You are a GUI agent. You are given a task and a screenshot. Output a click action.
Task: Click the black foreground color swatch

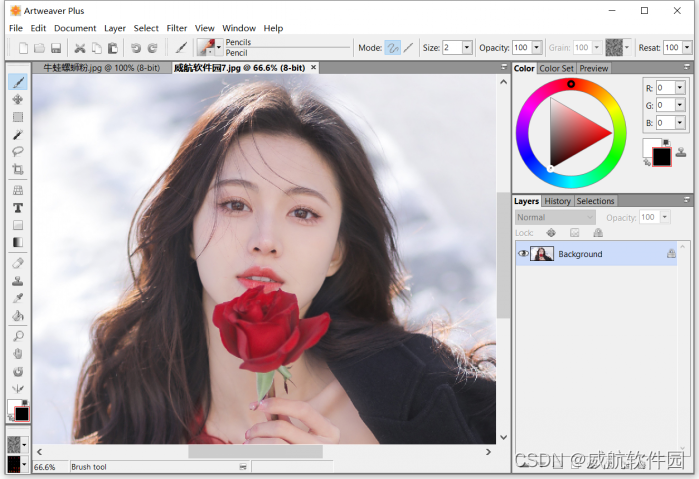[661, 158]
